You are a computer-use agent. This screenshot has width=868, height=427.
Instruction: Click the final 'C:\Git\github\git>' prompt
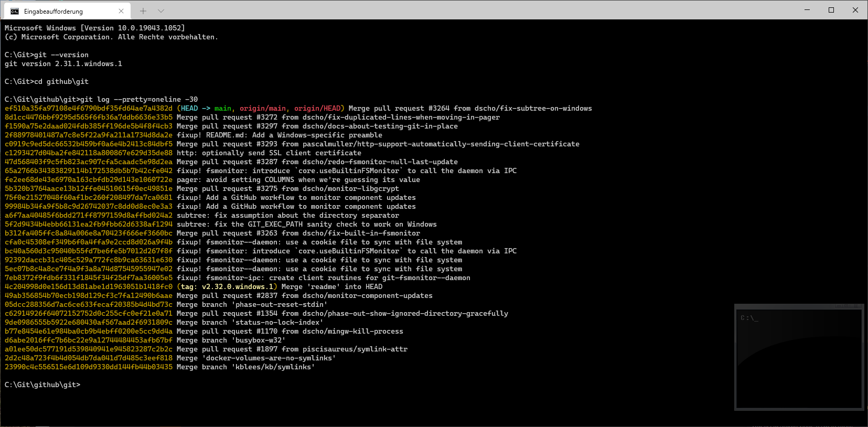(42, 385)
